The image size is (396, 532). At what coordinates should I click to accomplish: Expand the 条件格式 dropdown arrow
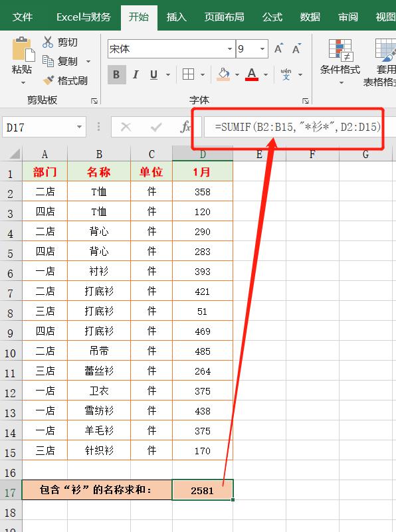click(342, 83)
